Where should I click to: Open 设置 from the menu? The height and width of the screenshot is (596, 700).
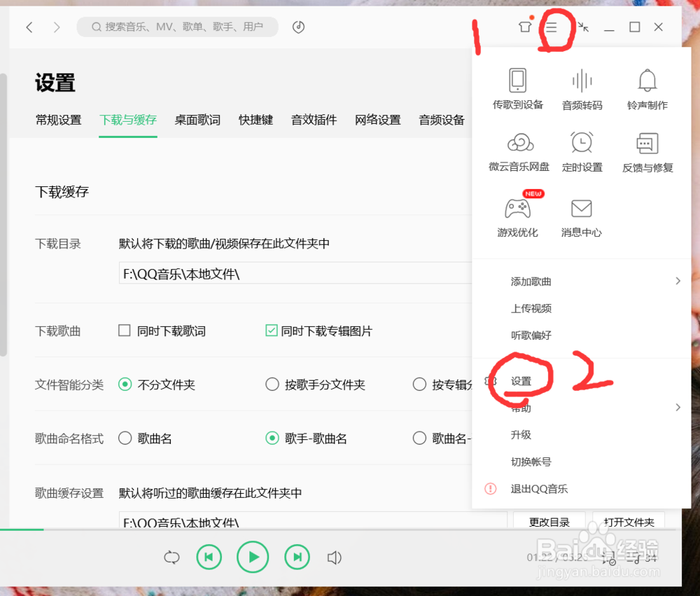[521, 381]
